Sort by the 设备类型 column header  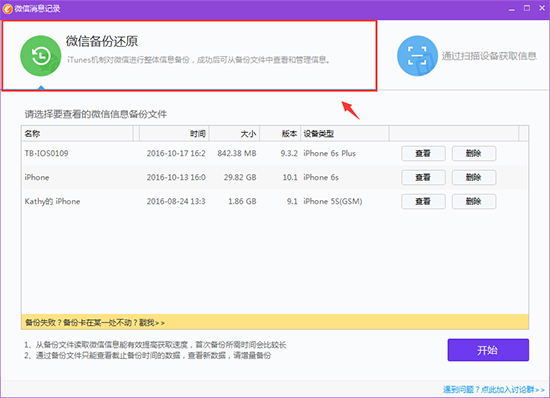click(x=344, y=134)
